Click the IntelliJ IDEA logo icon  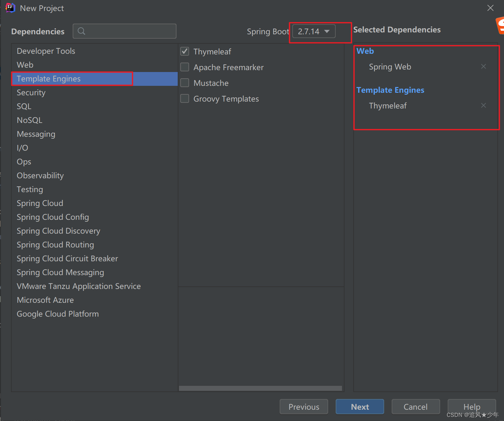[x=10, y=8]
